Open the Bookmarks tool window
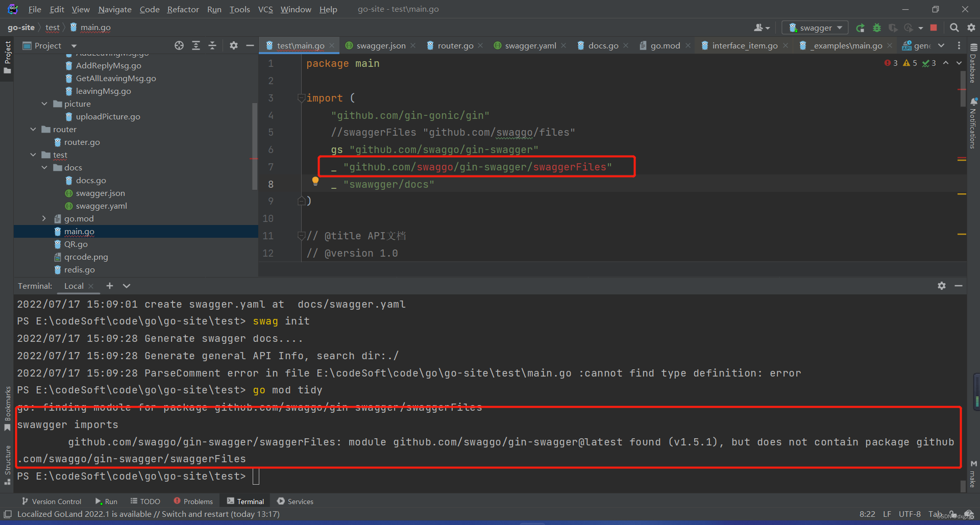 (x=7, y=408)
